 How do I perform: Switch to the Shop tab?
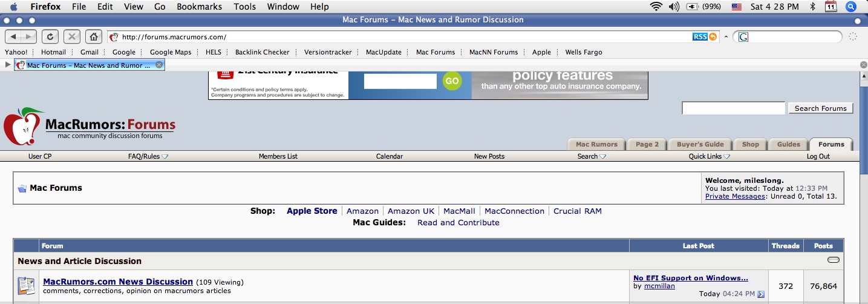pyautogui.click(x=750, y=144)
